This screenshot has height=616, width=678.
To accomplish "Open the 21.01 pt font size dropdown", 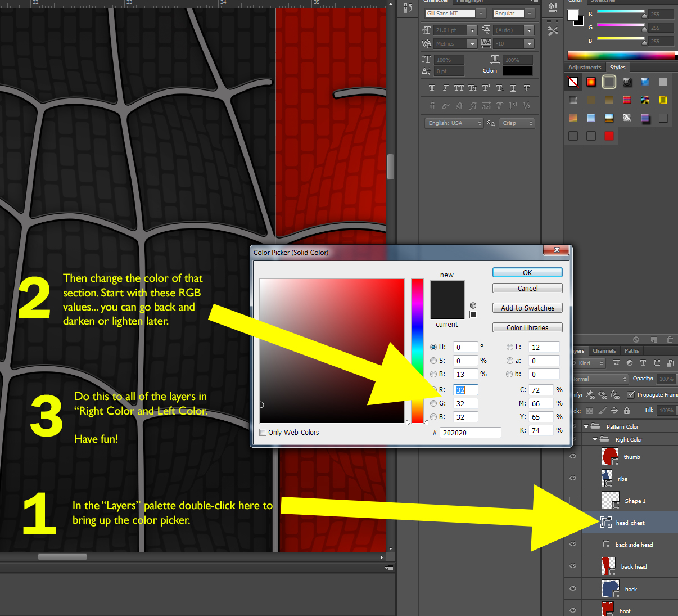I will tap(472, 30).
